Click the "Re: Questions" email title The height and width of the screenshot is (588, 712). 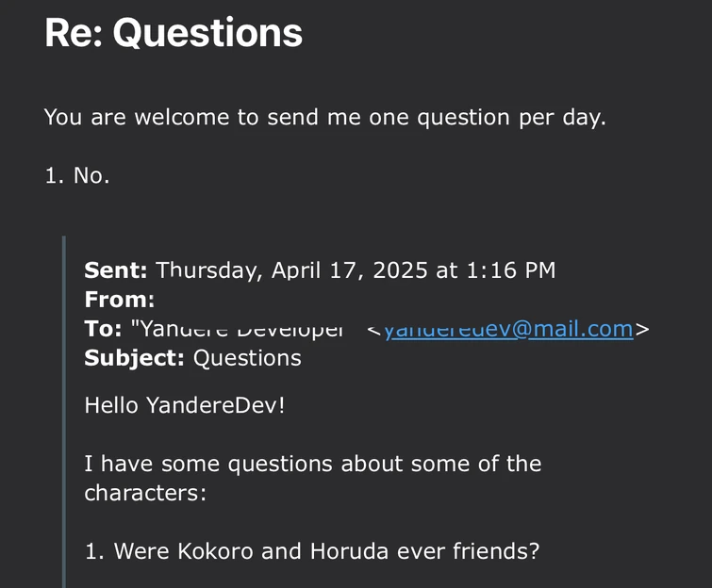[x=174, y=33]
